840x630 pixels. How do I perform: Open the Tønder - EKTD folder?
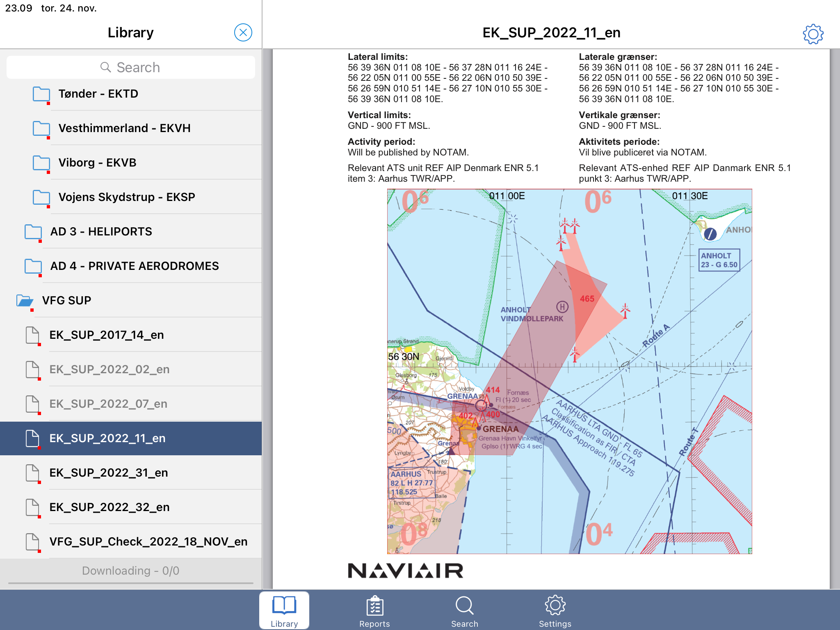(131, 94)
